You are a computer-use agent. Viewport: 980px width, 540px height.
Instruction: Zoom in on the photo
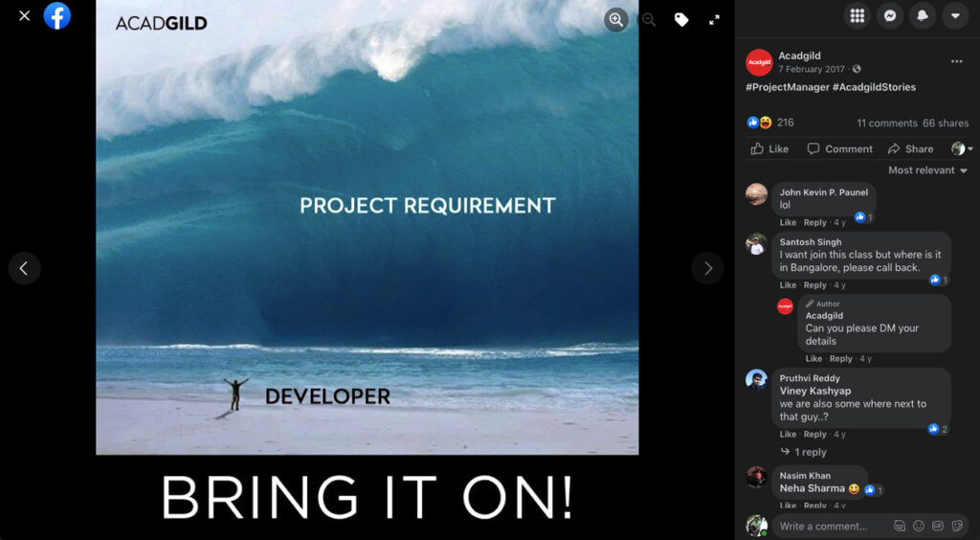(x=616, y=19)
